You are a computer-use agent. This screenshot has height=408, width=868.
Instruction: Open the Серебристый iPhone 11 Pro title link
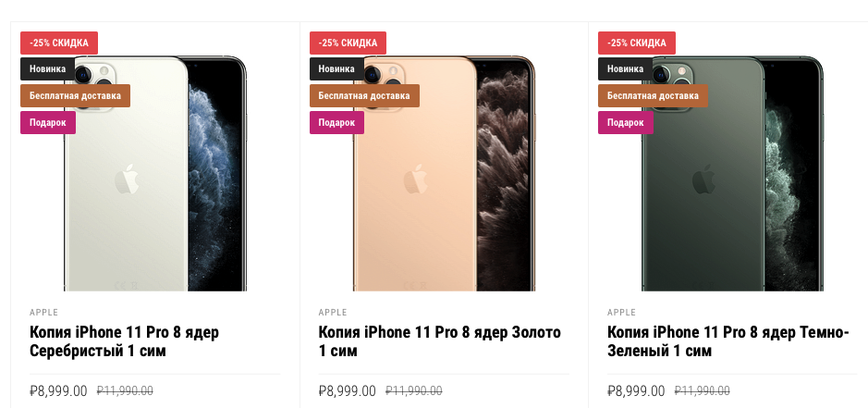coord(124,341)
